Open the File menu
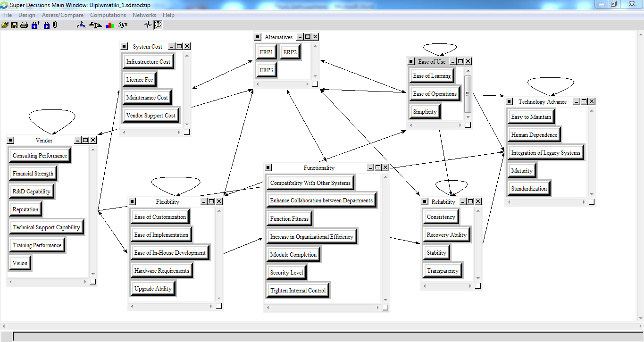 pos(8,15)
